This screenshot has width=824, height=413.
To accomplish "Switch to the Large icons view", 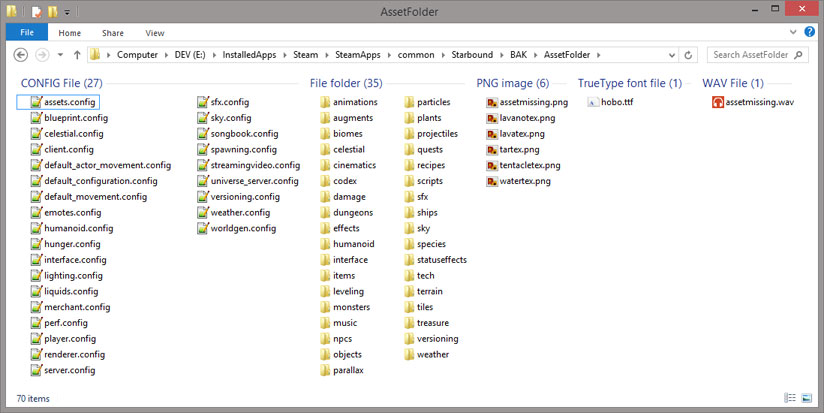I will 807,398.
